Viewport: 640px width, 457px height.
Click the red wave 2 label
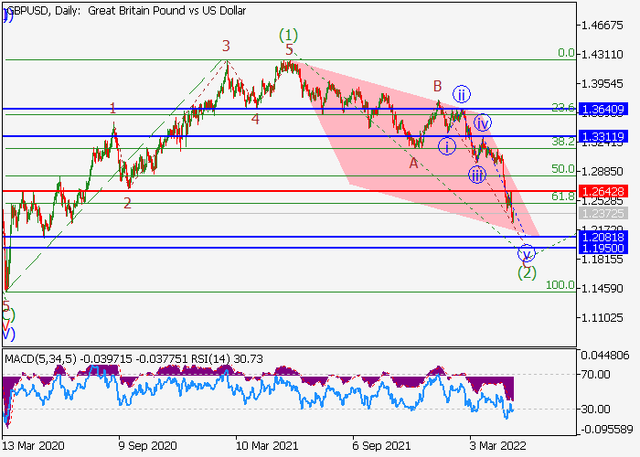coord(127,203)
